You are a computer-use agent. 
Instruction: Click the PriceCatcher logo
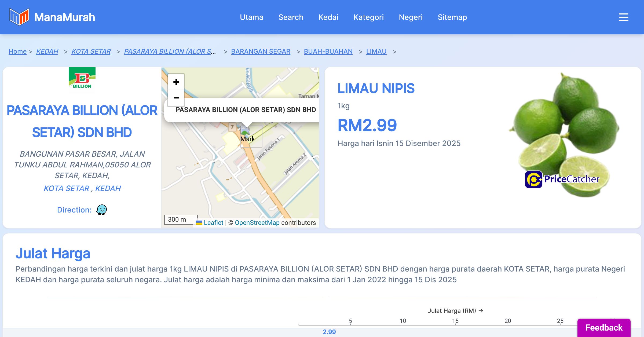(x=562, y=179)
